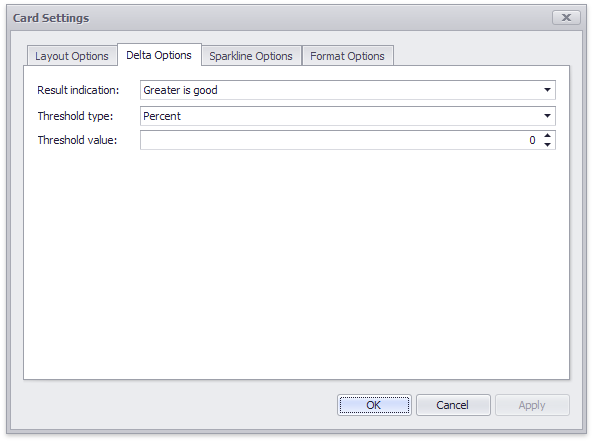Viewport: 593px width, 442px height.
Task: Expand the Threshold type dropdown arrow
Action: pyautogui.click(x=547, y=116)
